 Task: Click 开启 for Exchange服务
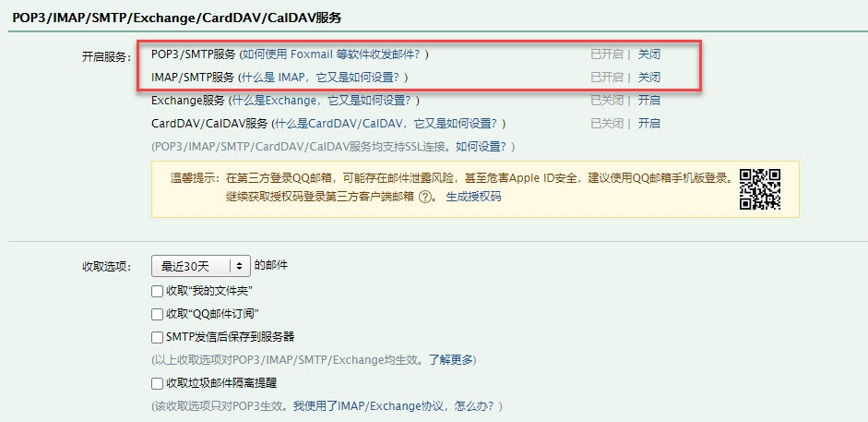tap(649, 101)
